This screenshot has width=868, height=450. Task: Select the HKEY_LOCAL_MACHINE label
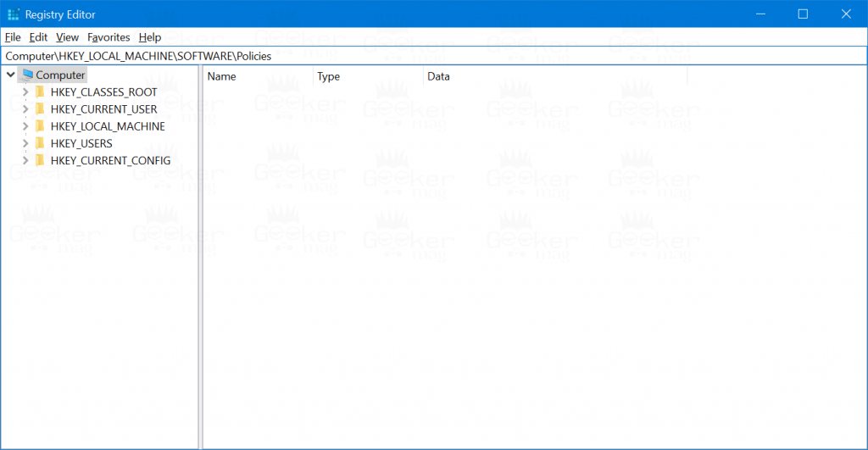[108, 126]
